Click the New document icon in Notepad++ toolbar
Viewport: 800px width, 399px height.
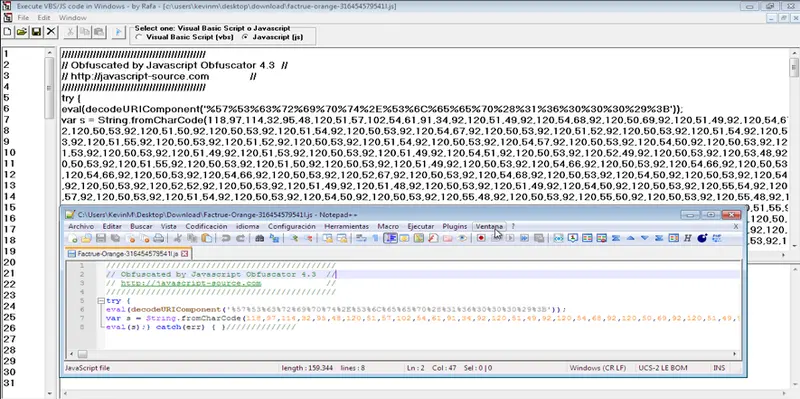point(72,238)
